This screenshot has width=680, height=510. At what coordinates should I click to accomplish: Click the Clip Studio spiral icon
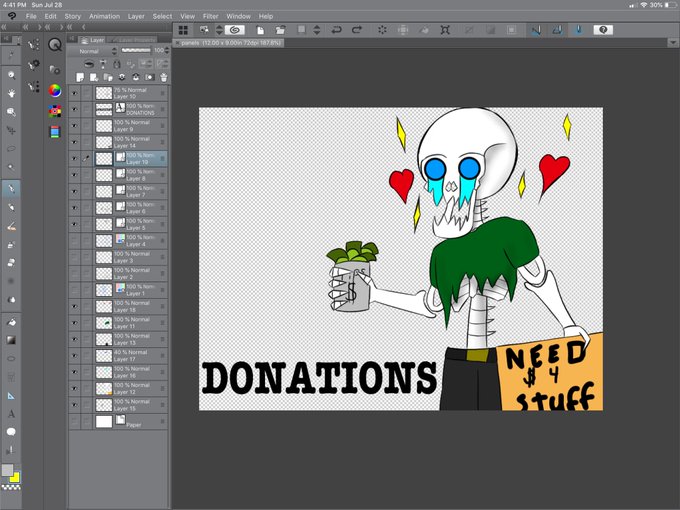point(235,30)
